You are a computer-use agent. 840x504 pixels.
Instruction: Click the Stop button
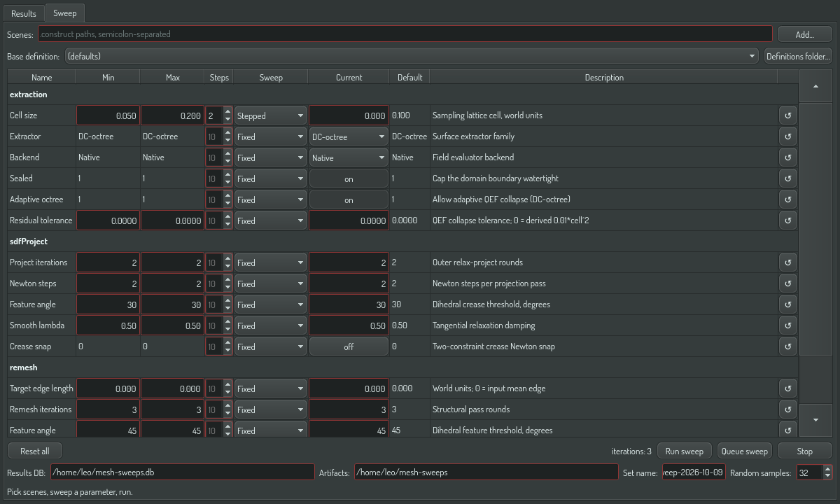[x=805, y=451]
